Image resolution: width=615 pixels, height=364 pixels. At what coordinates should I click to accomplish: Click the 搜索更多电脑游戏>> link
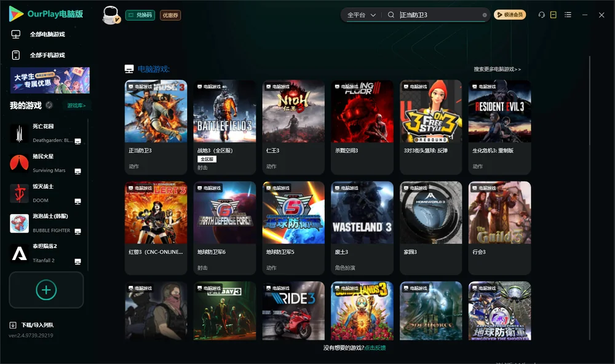(498, 69)
